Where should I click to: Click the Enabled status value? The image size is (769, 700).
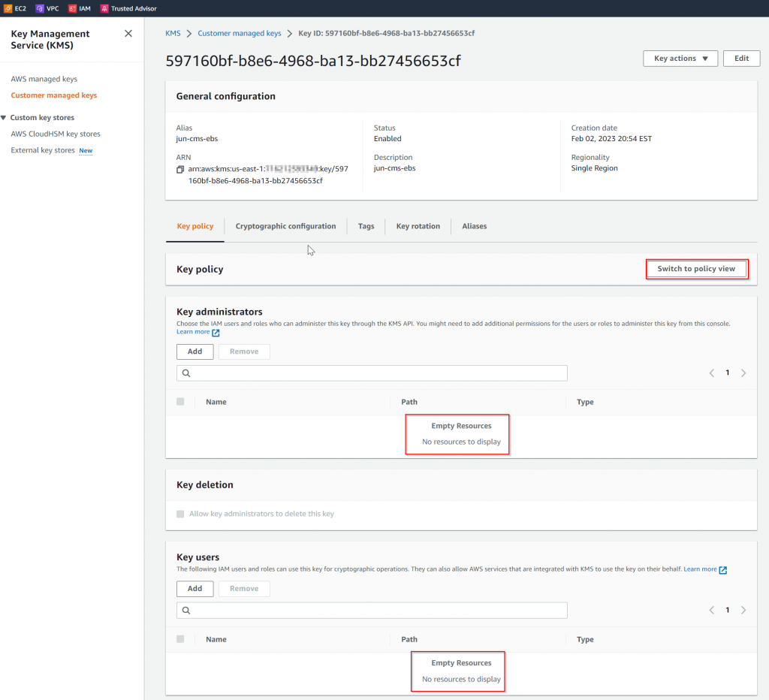point(388,139)
